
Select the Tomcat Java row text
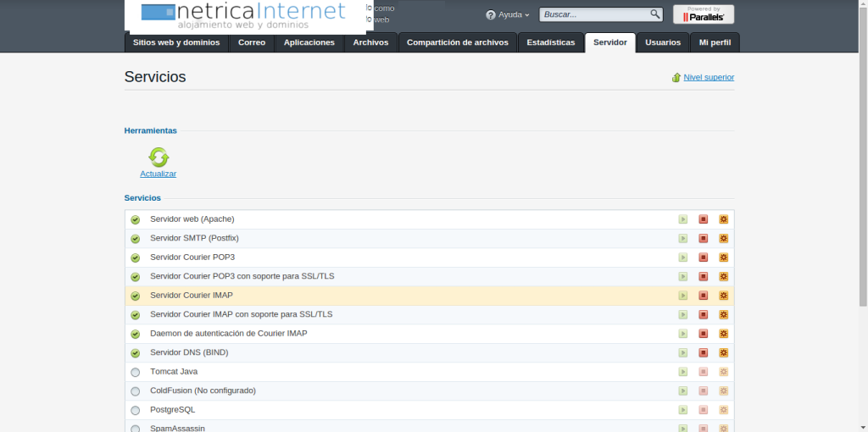coord(174,372)
